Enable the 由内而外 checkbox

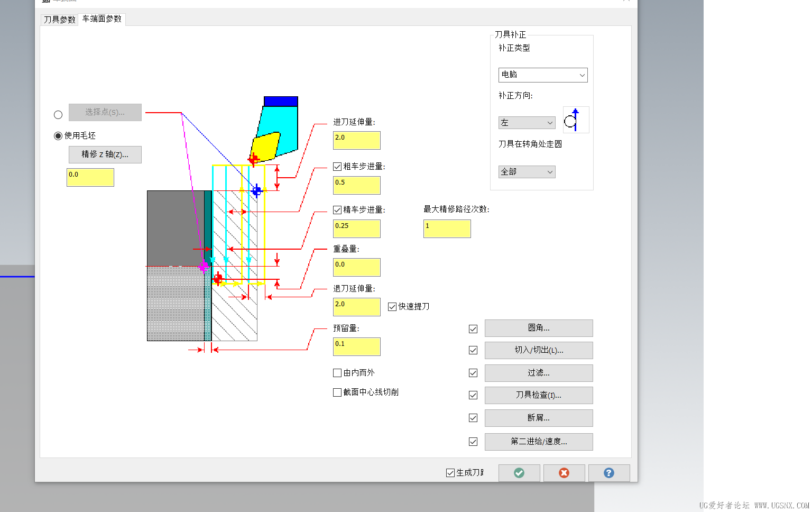tap(337, 373)
